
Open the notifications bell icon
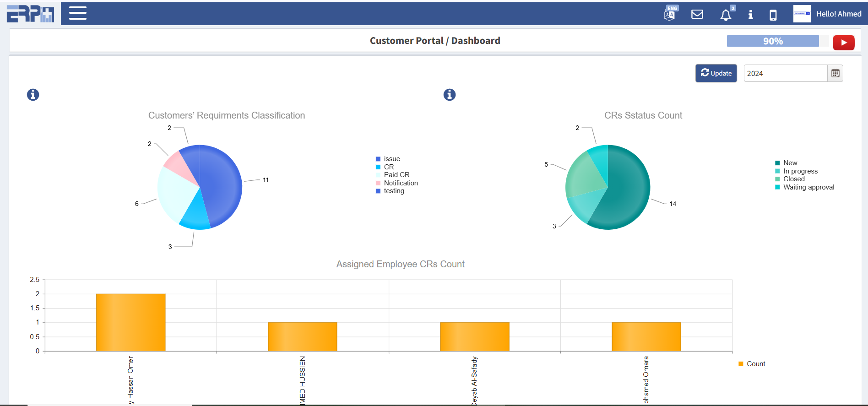(x=726, y=15)
